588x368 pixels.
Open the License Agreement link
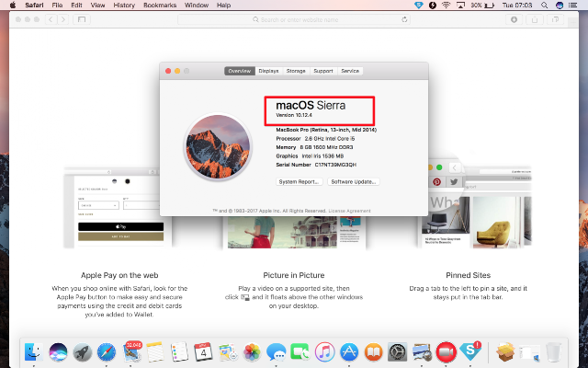point(349,211)
